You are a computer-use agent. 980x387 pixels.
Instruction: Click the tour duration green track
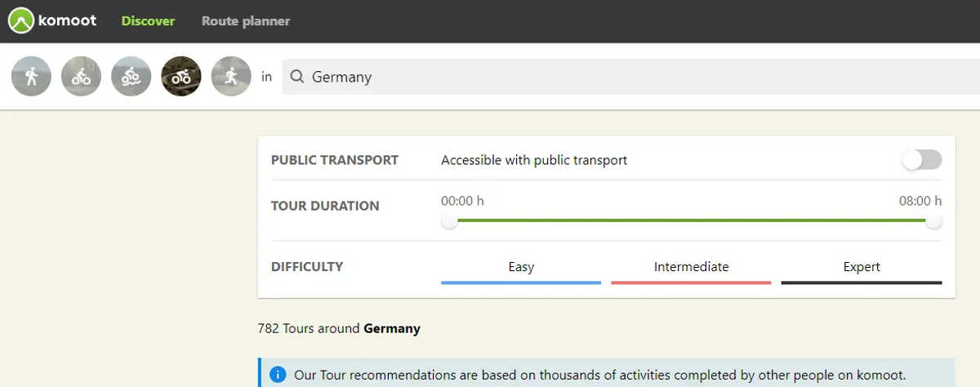coord(691,220)
